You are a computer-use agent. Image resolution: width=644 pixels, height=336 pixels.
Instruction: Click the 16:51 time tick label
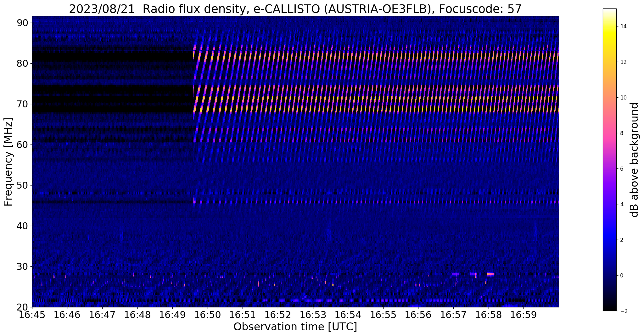[x=243, y=315]
